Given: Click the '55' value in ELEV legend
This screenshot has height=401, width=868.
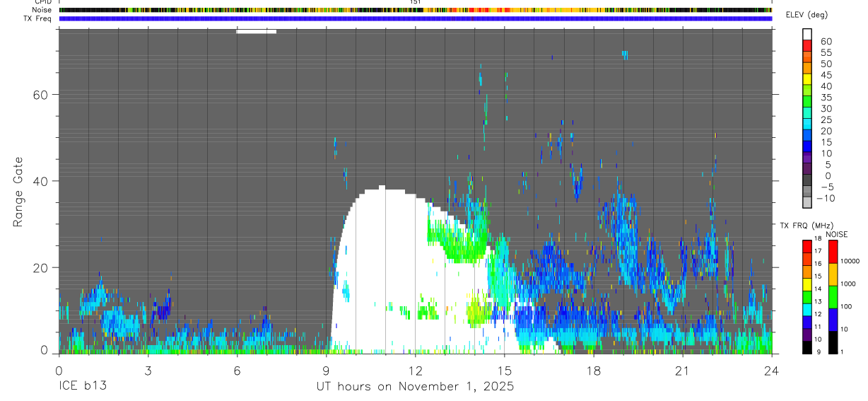Looking at the screenshot, I should [826, 52].
